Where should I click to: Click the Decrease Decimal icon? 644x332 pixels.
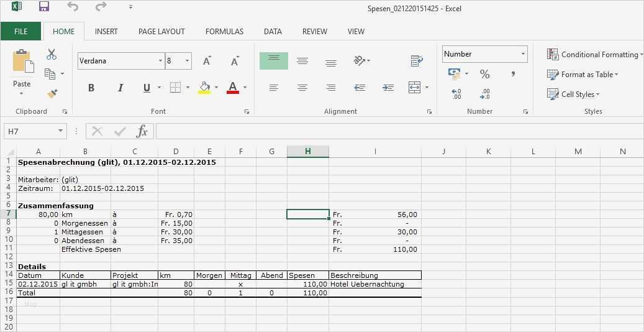(484, 94)
